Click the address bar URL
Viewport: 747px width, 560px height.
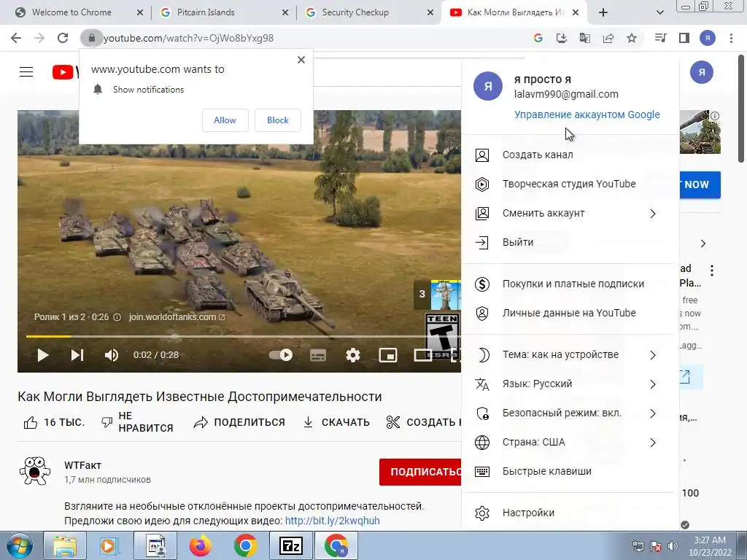[188, 38]
